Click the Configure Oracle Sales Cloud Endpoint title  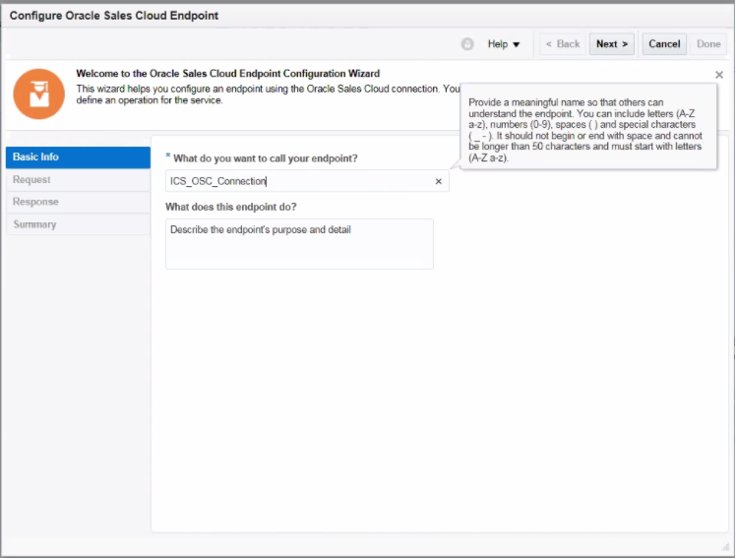[114, 16]
